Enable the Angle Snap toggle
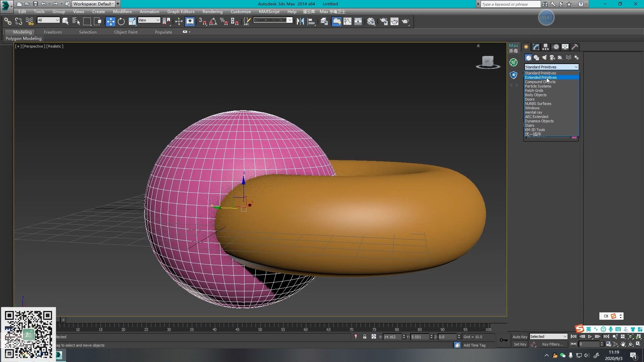The width and height of the screenshot is (644, 362). pos(212,21)
